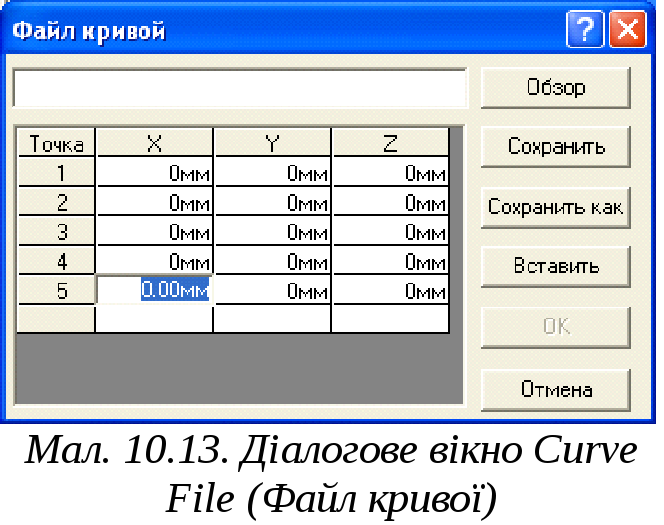The image size is (664, 525).
Task: Edit X value of point 1
Action: 155,172
